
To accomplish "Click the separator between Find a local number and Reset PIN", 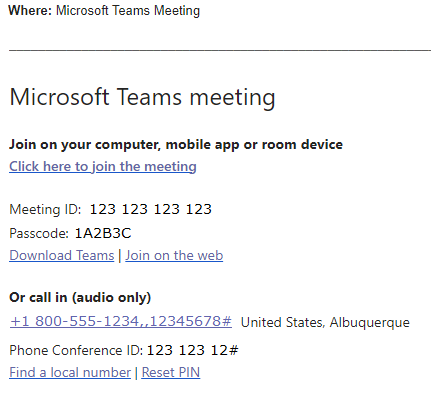I will coord(136,373).
